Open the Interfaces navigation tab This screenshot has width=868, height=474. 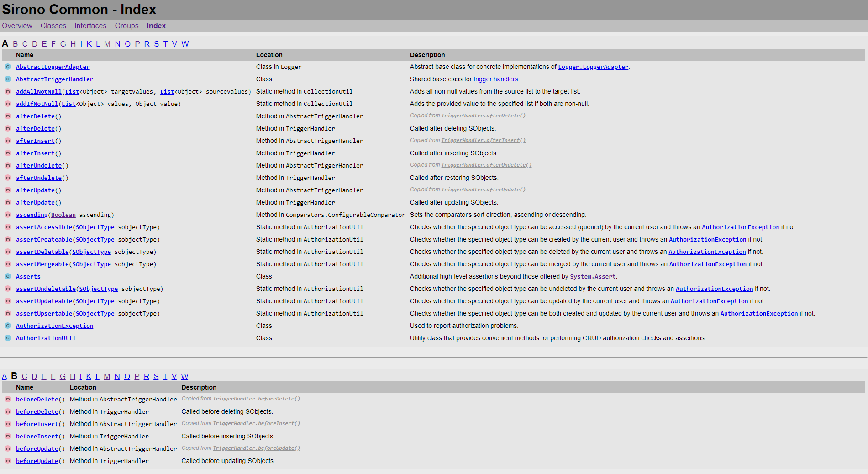coord(90,26)
